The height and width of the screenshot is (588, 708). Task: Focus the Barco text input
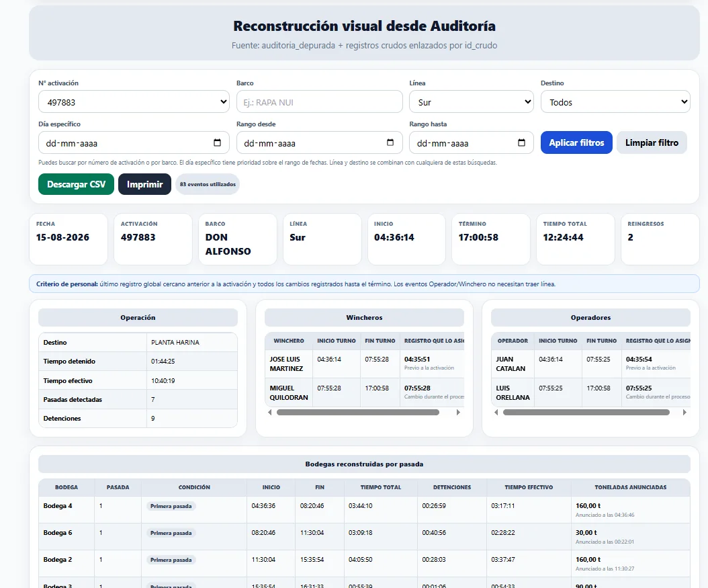point(320,102)
